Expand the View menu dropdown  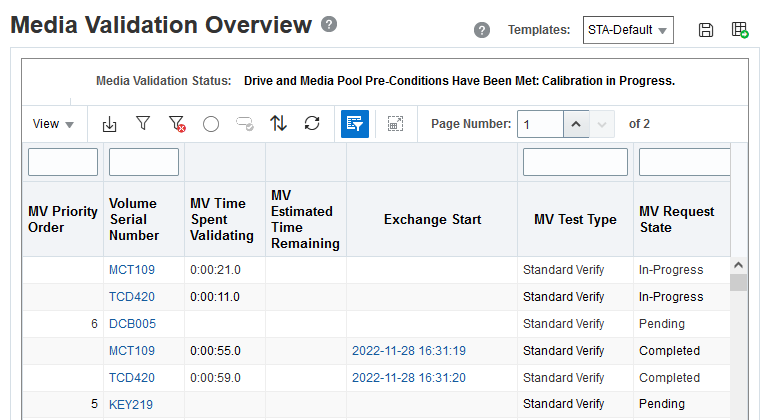(53, 124)
